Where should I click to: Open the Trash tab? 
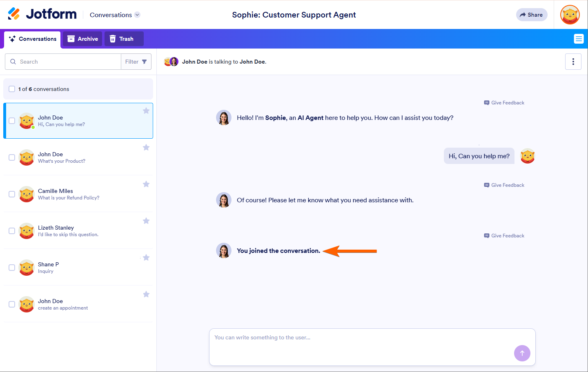[122, 39]
